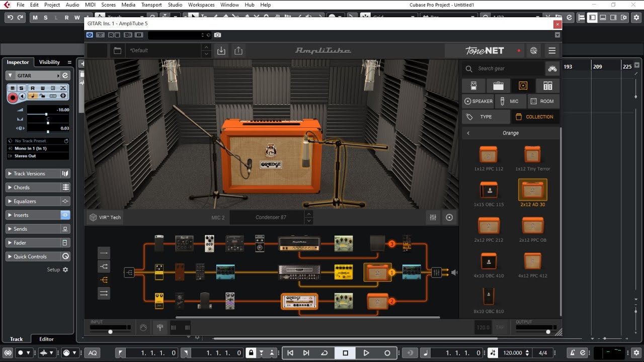Viewport: 644px width, 362px height.
Task: Choose the three-way split chain routing
Action: tap(104, 280)
